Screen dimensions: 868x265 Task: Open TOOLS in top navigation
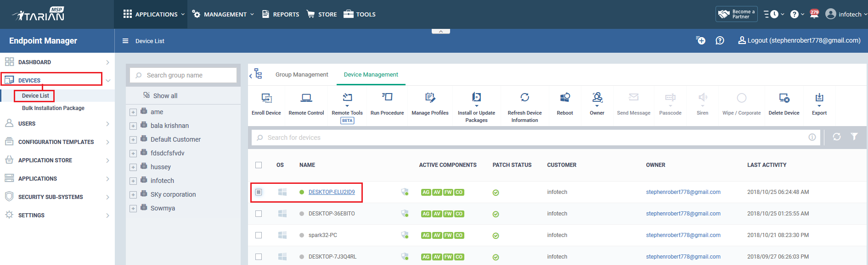point(360,14)
